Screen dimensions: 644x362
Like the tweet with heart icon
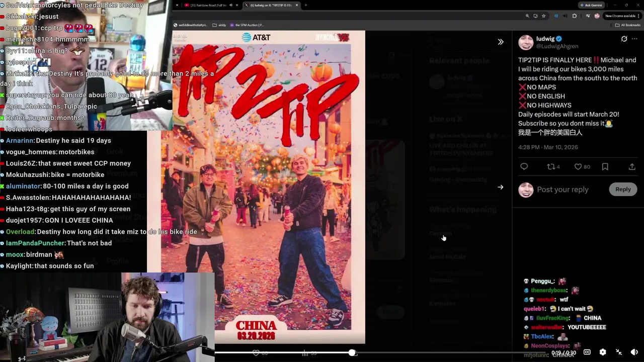578,166
